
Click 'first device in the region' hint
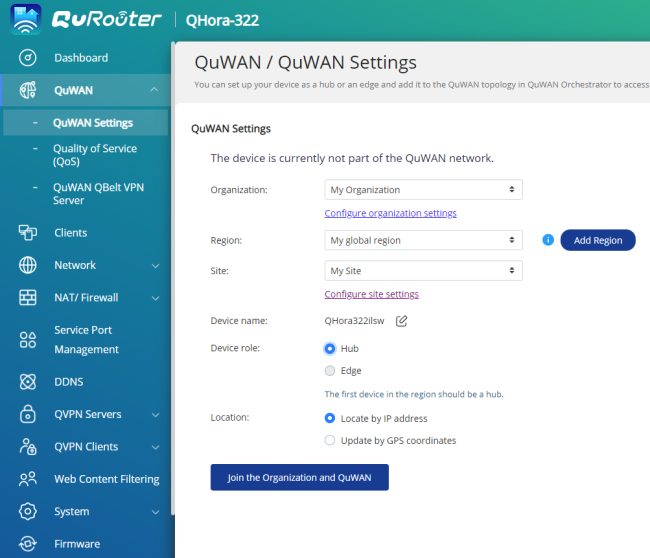pyautogui.click(x=414, y=394)
